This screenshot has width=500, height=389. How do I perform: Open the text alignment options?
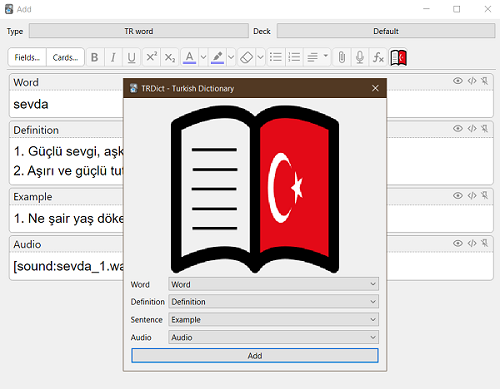click(317, 57)
